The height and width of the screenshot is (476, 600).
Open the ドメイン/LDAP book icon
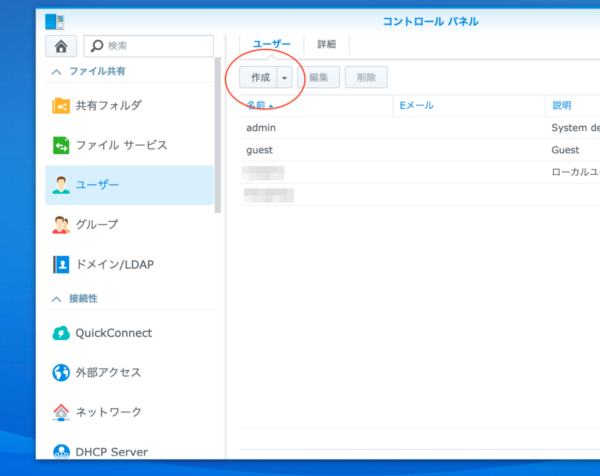(x=61, y=264)
